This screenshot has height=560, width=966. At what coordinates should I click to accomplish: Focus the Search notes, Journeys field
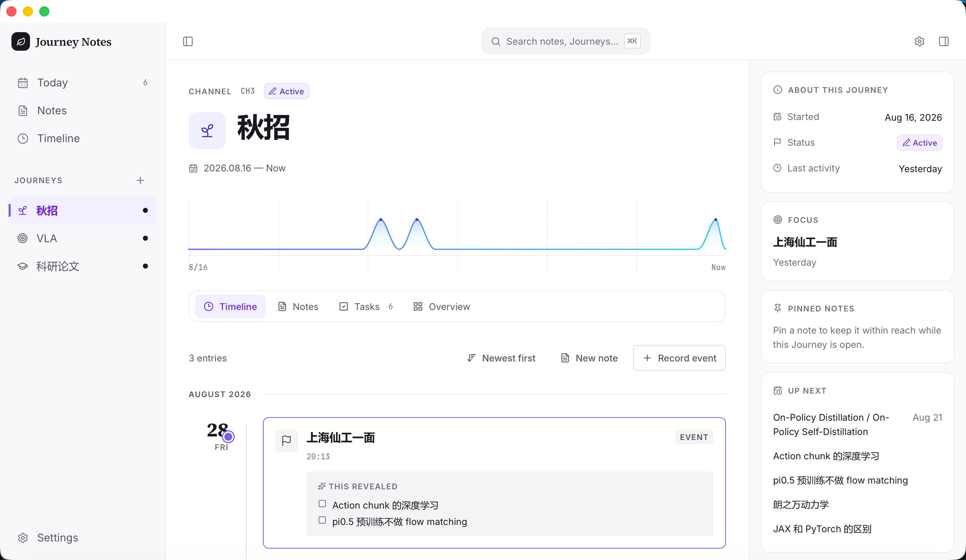pos(566,41)
